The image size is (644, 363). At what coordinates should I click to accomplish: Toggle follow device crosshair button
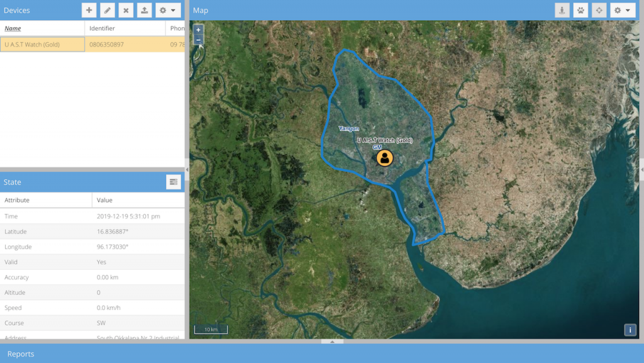pyautogui.click(x=599, y=10)
